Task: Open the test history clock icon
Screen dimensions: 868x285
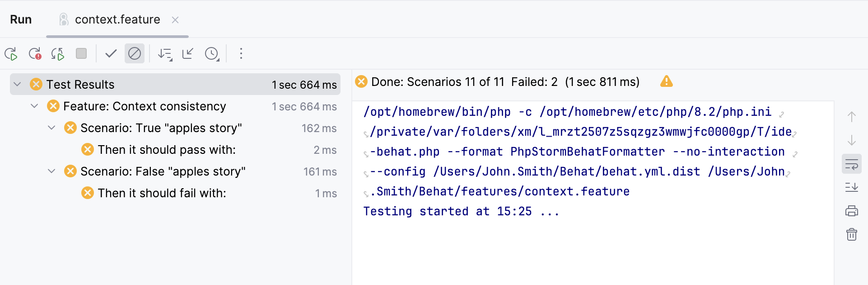Action: tap(212, 54)
